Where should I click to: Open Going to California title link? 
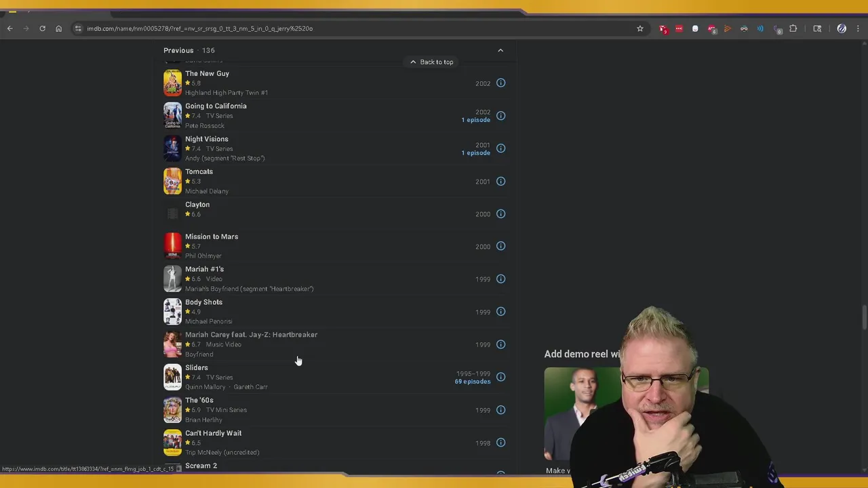[216, 106]
